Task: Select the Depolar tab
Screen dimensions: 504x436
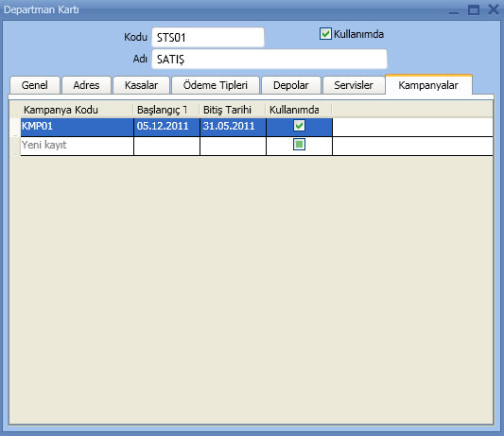Action: click(291, 85)
